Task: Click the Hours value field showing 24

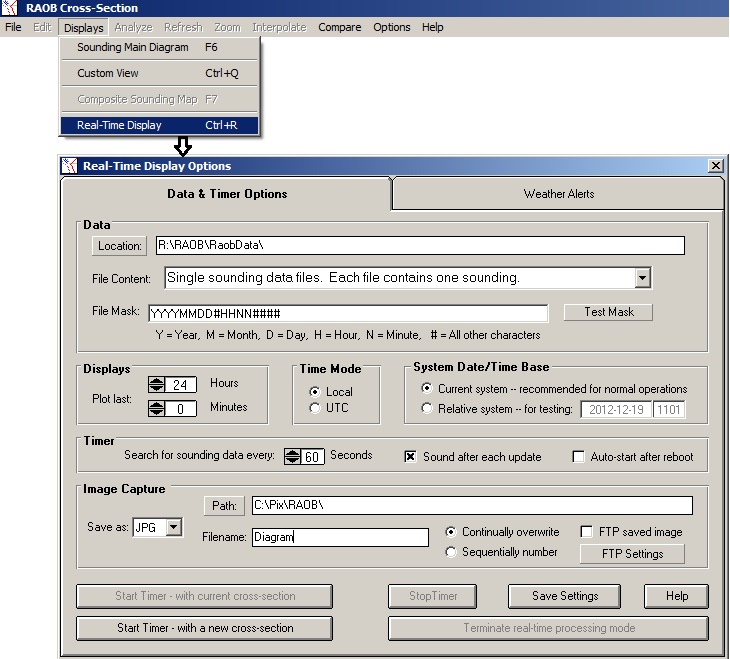Action: (180, 385)
